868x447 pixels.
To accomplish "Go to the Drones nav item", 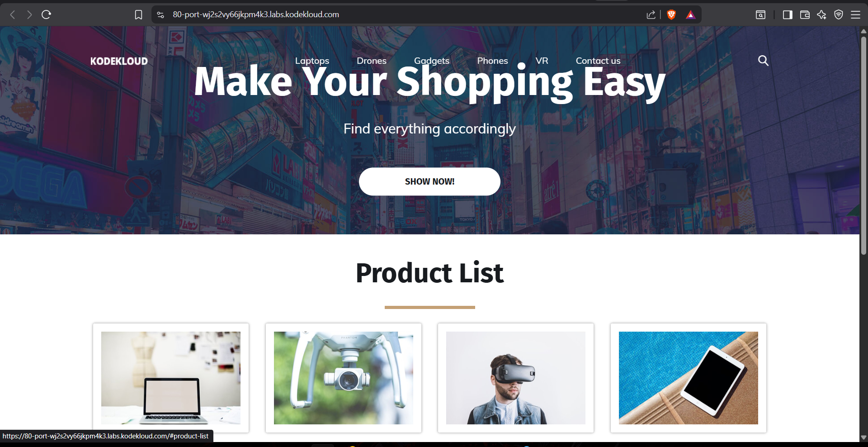I will tap(372, 61).
